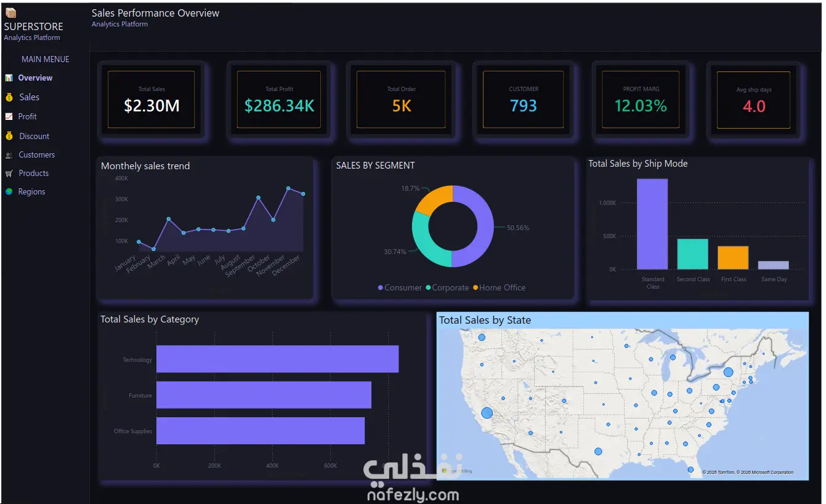
Task: Switch to the Products menu page
Action: pyautogui.click(x=34, y=174)
